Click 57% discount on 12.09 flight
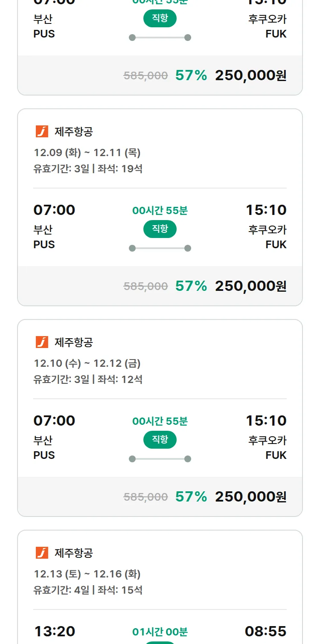The height and width of the screenshot is (644, 320). [x=191, y=286]
